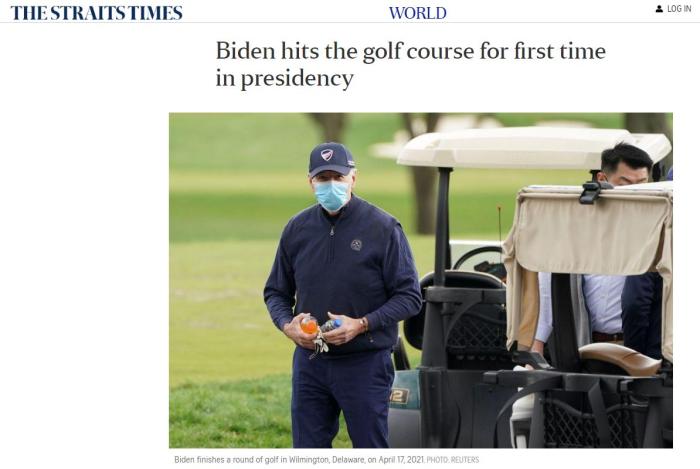Click the navy cap with shield emblem
The height and width of the screenshot is (469, 700).
331,159
